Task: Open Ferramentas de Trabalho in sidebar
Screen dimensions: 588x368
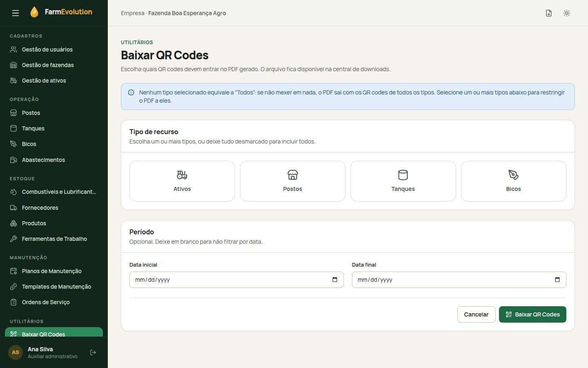Action: pos(54,239)
